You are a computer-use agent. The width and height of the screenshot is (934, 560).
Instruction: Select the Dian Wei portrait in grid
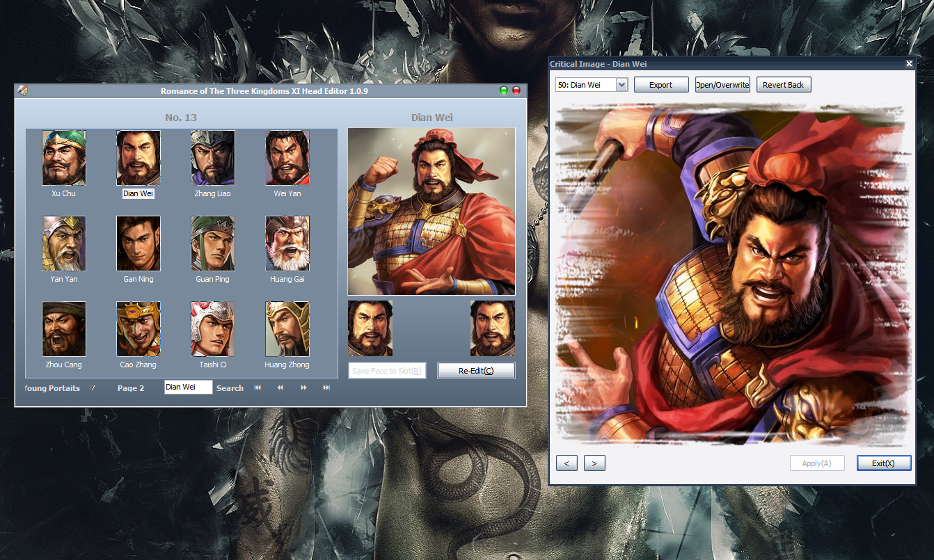pyautogui.click(x=138, y=158)
